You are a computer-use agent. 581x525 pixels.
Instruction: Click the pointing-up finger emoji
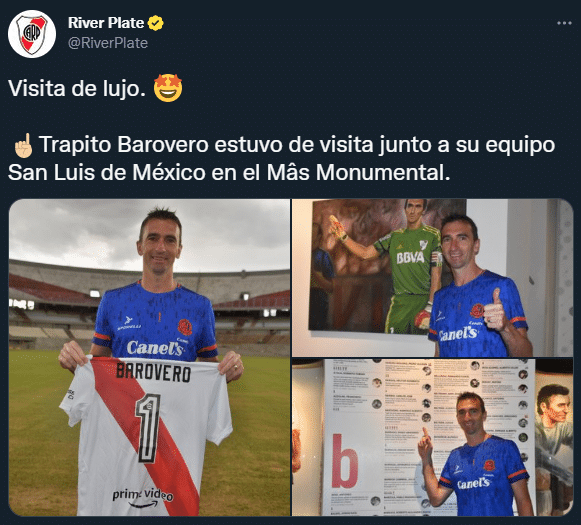click(x=23, y=145)
